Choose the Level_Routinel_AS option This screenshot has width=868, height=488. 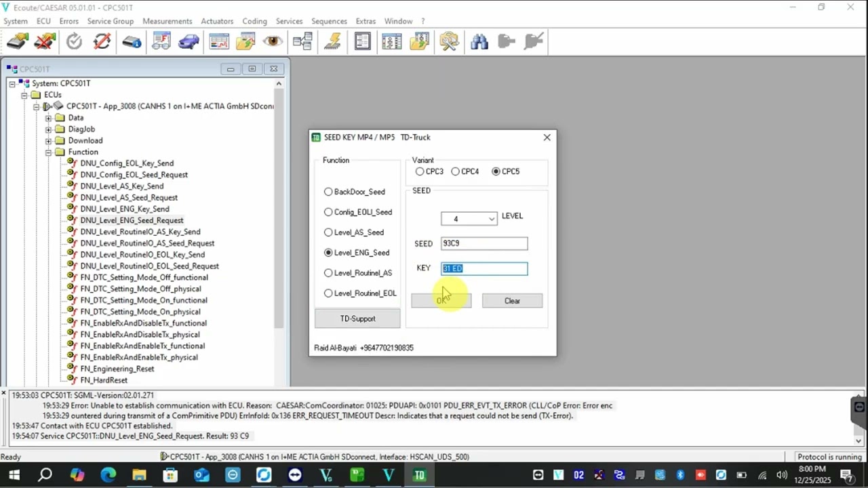tap(328, 273)
